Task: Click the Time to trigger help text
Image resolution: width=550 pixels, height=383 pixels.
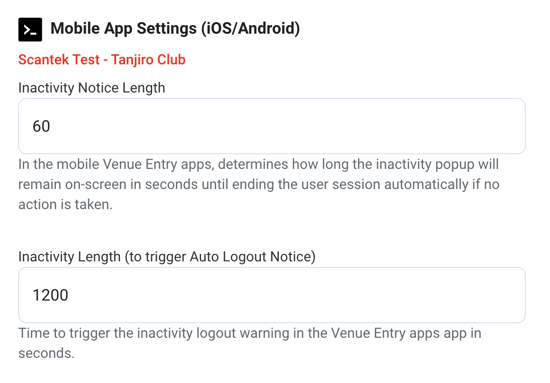Action: coord(250,343)
